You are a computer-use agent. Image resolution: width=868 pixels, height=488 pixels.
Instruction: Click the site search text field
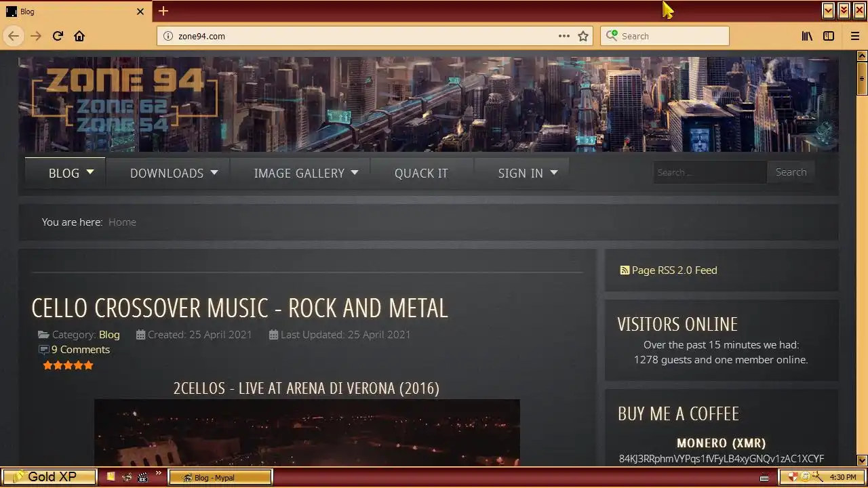click(x=710, y=172)
